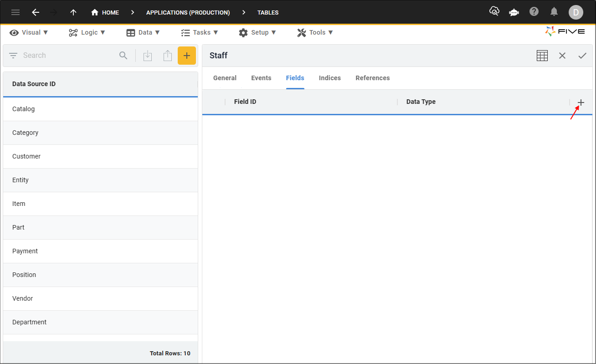The width and height of the screenshot is (596, 364).
Task: Open the Logic menu
Action: (87, 32)
